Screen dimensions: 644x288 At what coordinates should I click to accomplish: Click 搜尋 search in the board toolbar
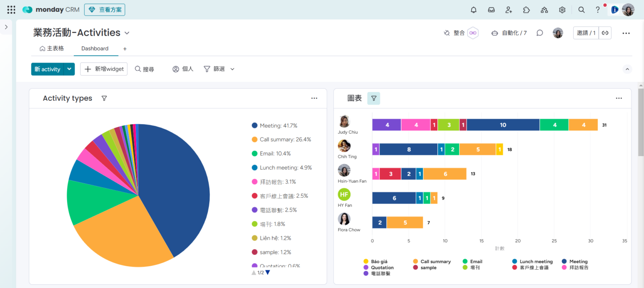click(144, 69)
